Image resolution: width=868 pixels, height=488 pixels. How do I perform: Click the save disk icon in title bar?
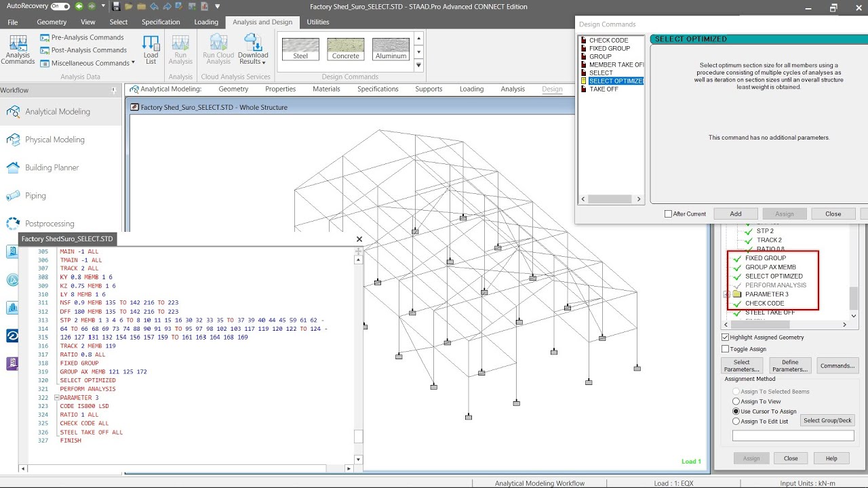coord(117,7)
